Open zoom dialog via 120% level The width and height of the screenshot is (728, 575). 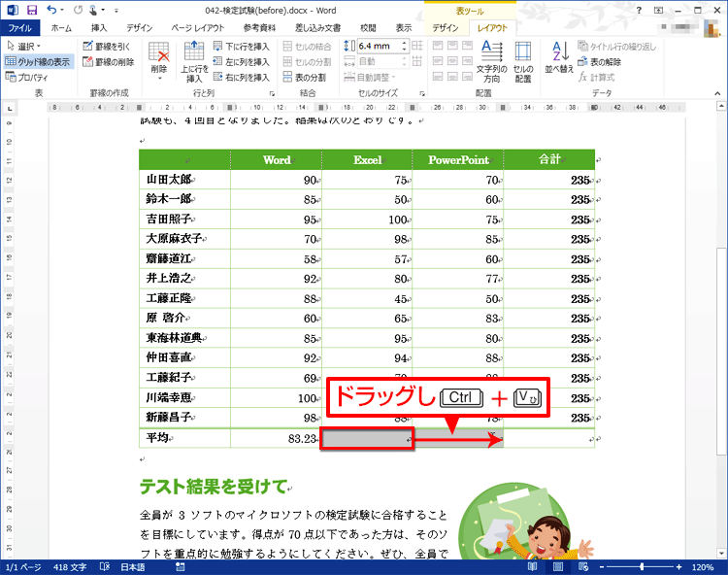pos(703,567)
